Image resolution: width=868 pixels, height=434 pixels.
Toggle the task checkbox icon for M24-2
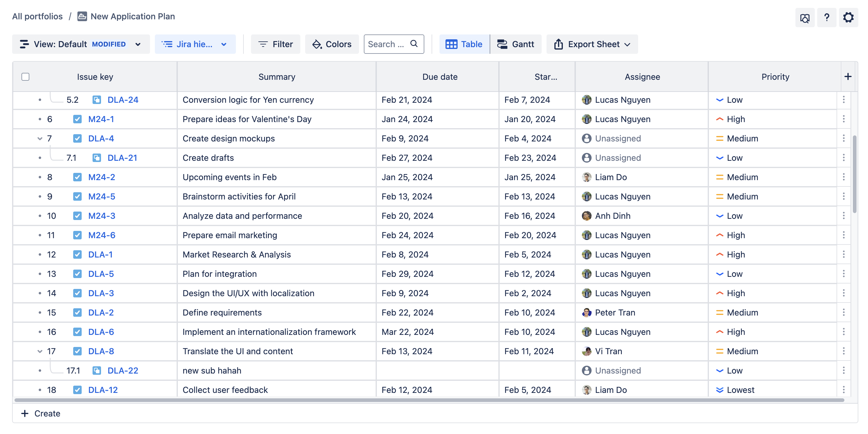point(77,177)
